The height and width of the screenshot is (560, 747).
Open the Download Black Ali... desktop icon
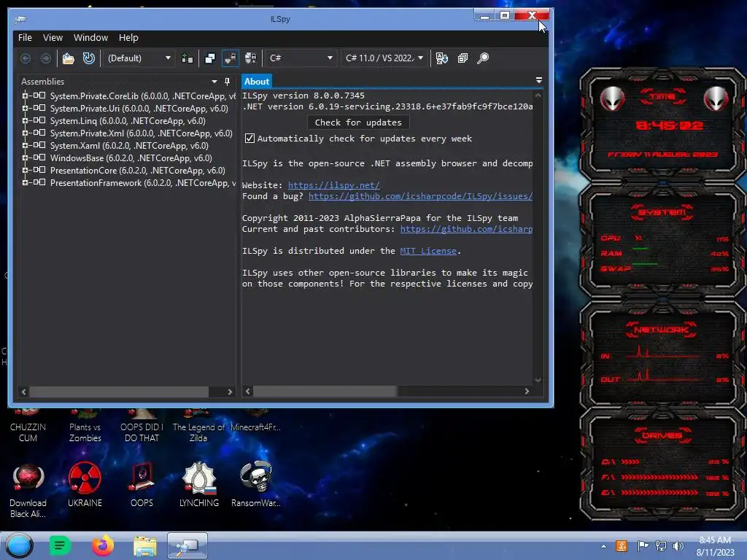coord(28,490)
